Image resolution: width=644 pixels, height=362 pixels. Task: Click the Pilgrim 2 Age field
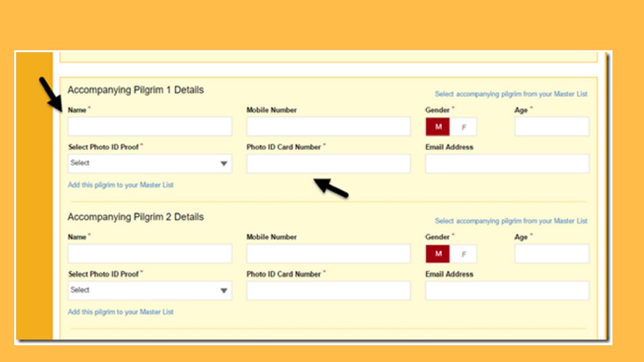(x=552, y=254)
